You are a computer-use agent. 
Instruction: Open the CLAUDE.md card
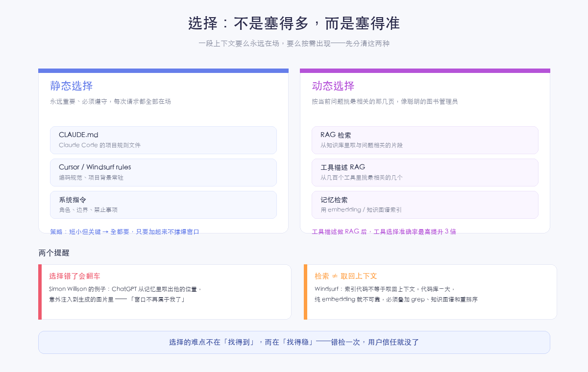(x=163, y=140)
